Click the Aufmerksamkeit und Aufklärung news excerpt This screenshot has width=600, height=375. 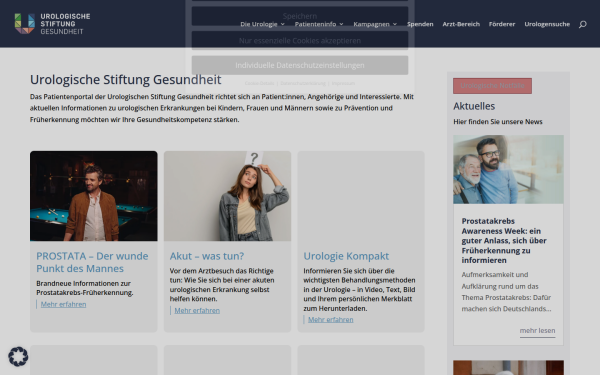(506, 292)
